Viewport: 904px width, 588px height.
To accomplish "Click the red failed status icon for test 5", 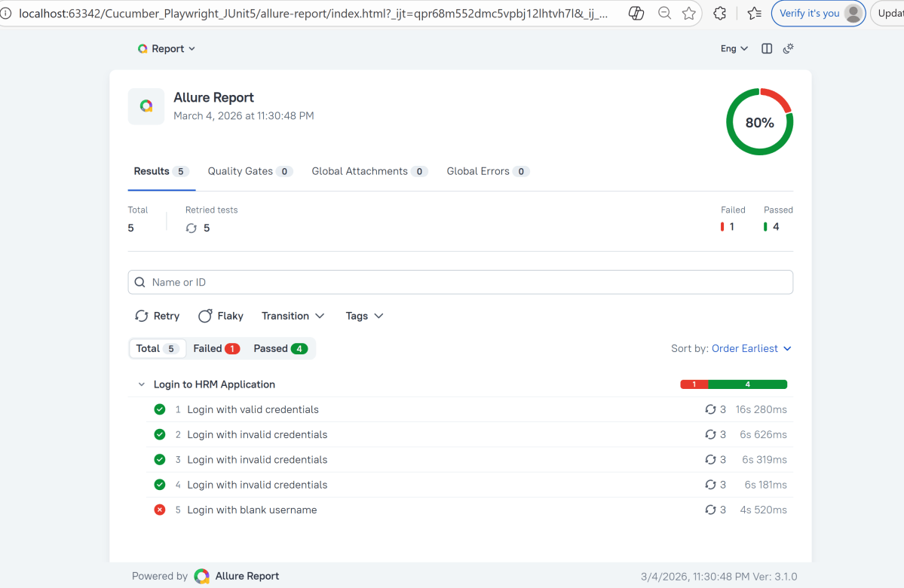I will tap(160, 510).
